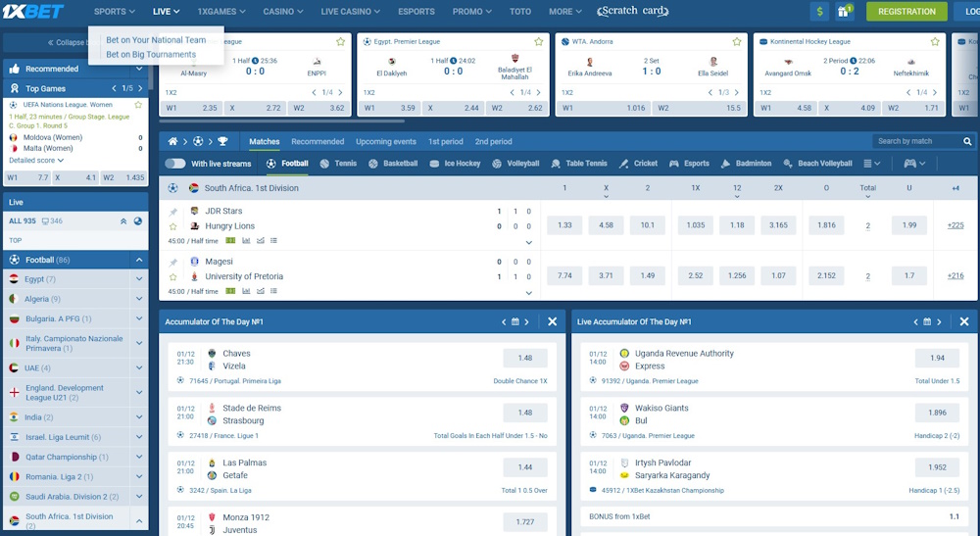980x536 pixels.
Task: Switch to 1st period tab
Action: 445,142
